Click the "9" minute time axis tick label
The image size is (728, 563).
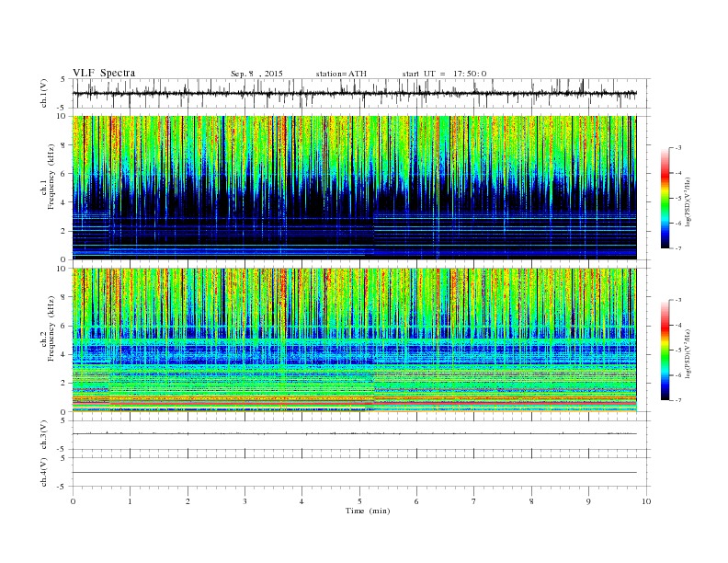[588, 501]
